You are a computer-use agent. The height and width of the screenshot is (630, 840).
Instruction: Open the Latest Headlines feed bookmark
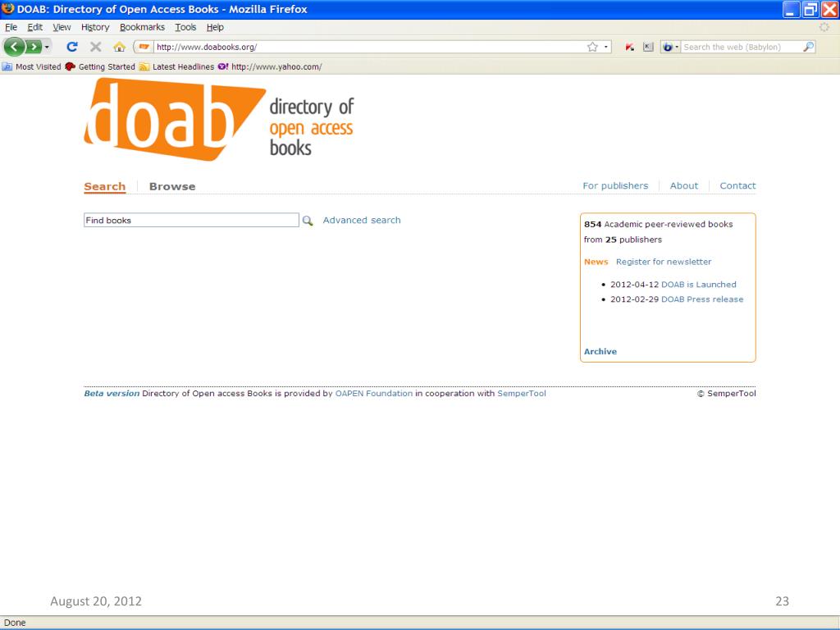coord(177,67)
